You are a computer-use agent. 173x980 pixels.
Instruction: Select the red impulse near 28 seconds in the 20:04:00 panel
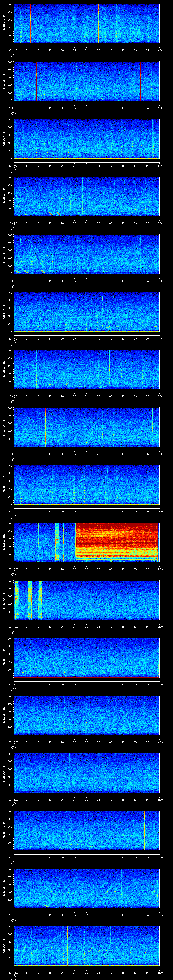[x=82, y=196]
